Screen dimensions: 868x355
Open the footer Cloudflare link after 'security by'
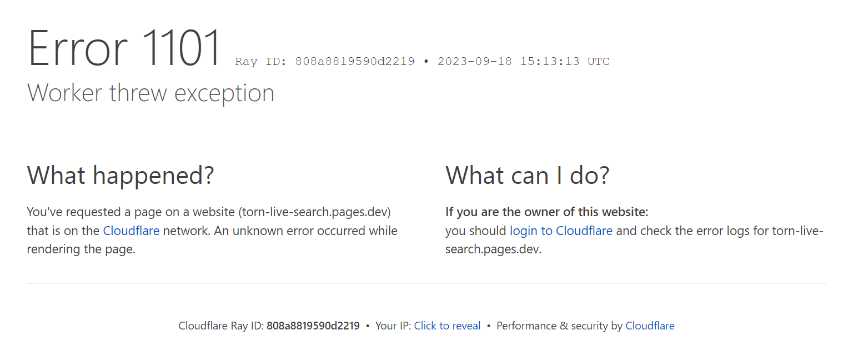pyautogui.click(x=650, y=326)
